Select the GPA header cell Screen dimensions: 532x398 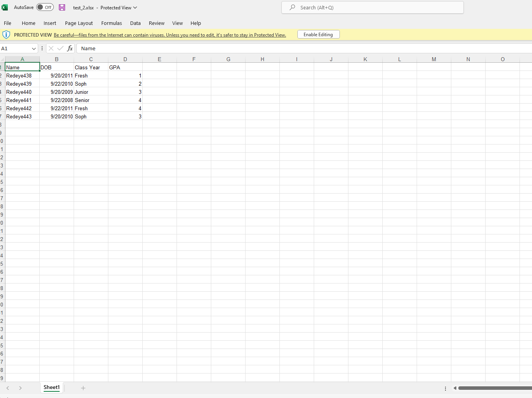pyautogui.click(x=125, y=67)
